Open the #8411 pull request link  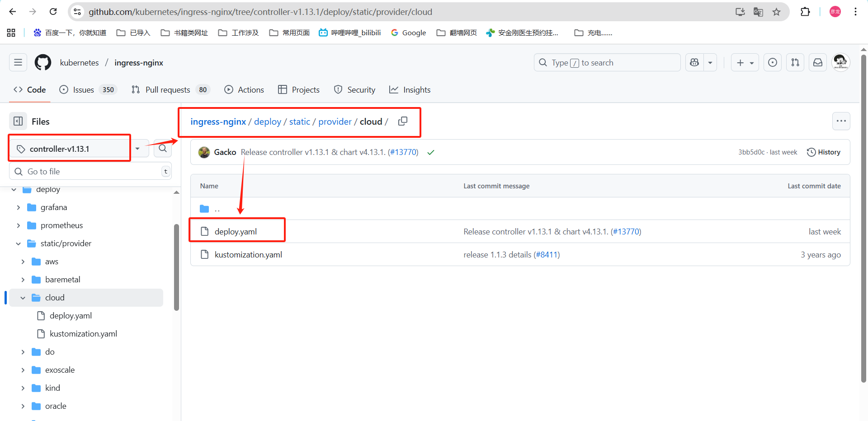point(547,254)
